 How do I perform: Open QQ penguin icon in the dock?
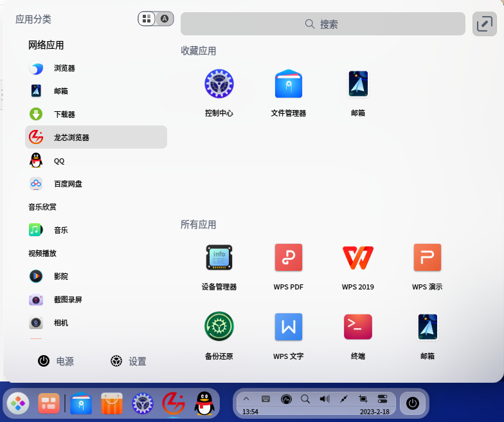204,403
